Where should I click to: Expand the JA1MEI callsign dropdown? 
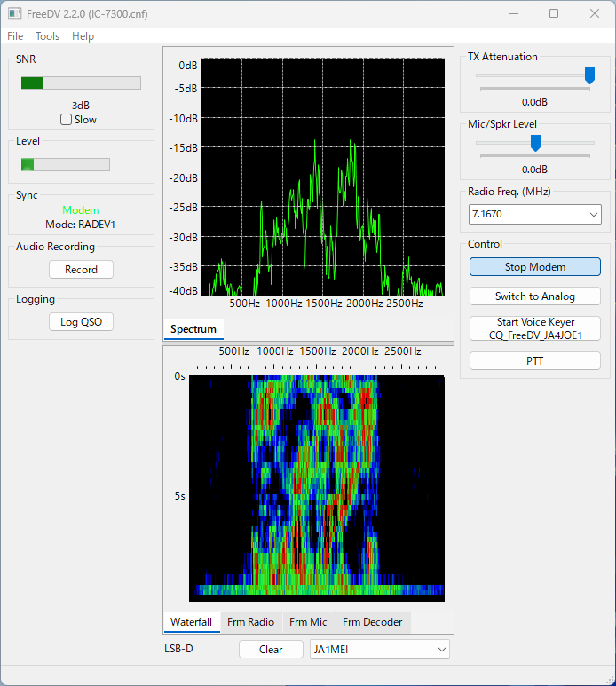[442, 650]
